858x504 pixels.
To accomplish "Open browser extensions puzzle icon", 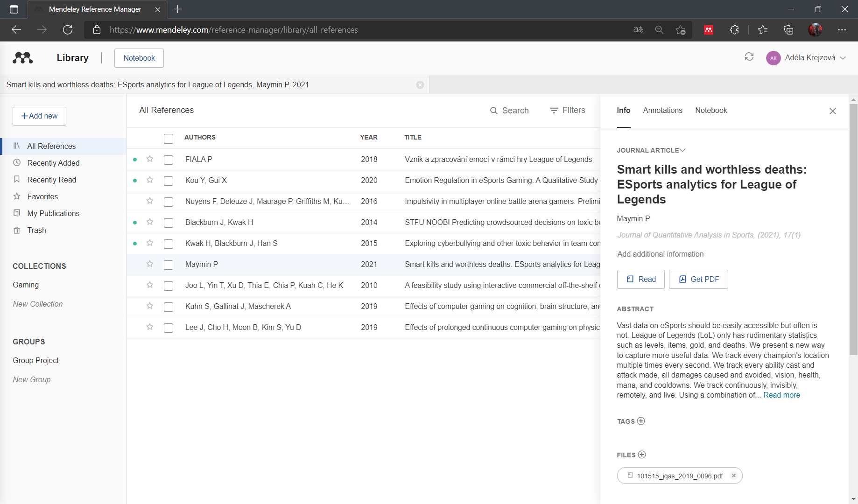I will [x=734, y=30].
